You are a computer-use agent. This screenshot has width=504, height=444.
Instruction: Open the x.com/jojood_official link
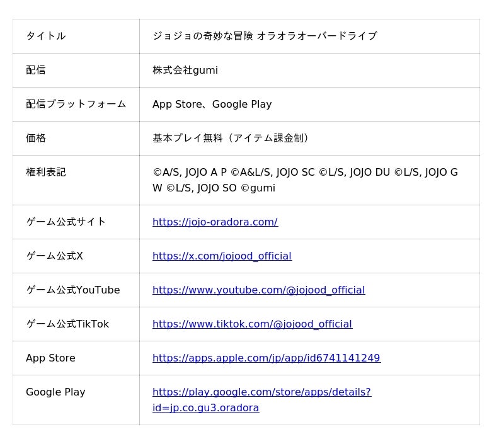click(222, 256)
